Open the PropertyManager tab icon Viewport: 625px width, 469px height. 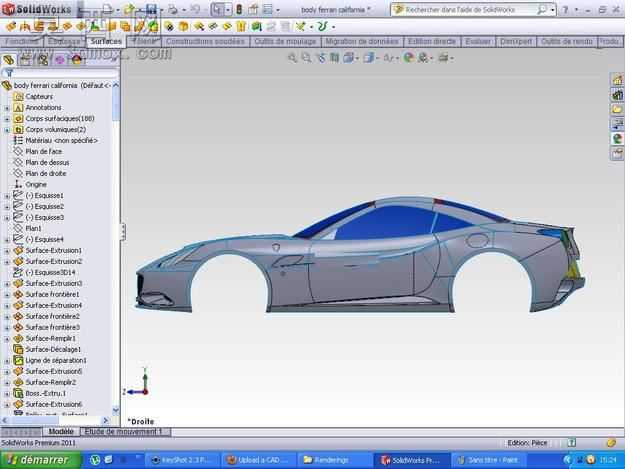pyautogui.click(x=25, y=60)
